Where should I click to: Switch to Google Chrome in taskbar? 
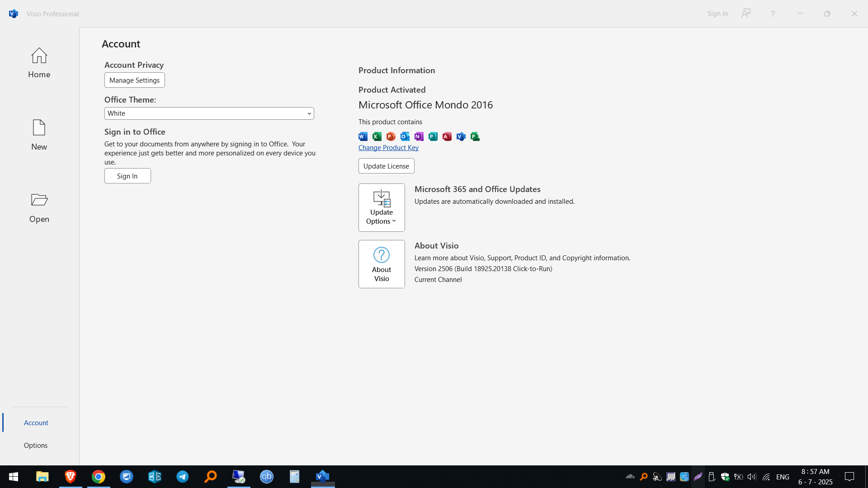tap(99, 477)
